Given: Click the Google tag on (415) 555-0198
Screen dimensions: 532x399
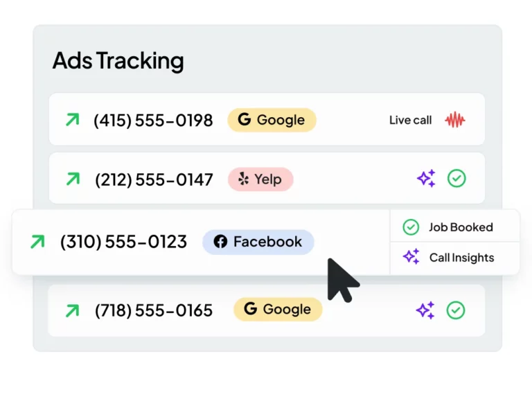Looking at the screenshot, I should pyautogui.click(x=272, y=120).
